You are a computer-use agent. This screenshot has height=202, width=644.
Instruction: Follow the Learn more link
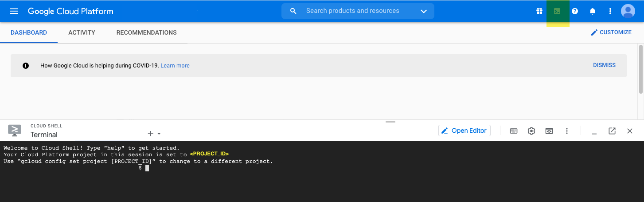click(175, 66)
